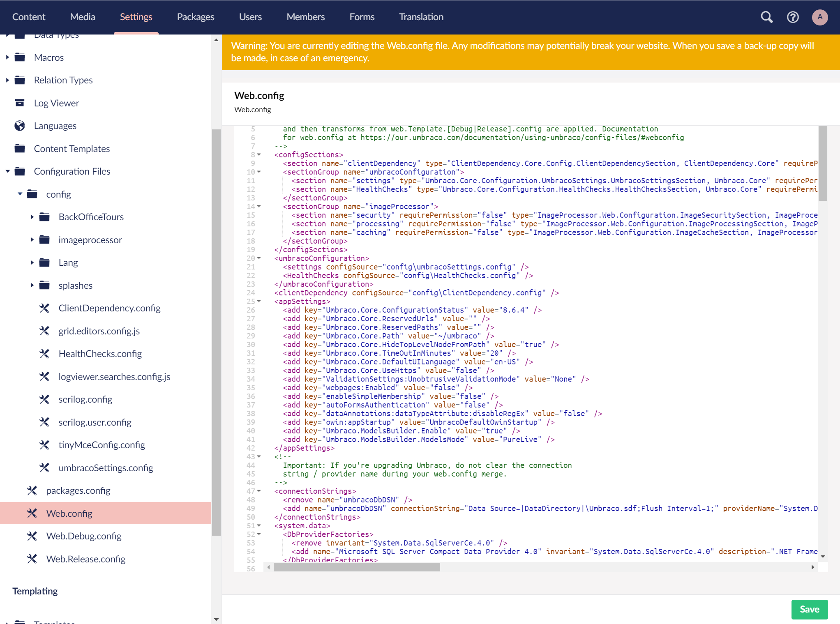Click the editor horizontal scrollbar thumb

tap(357, 567)
